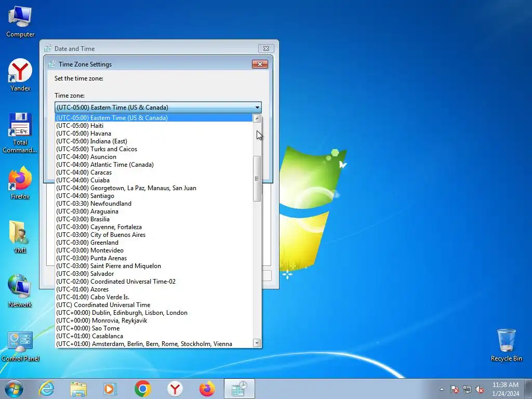532x399 pixels.
Task: Select (UTC-04:00) Santiago
Action: (x=154, y=196)
